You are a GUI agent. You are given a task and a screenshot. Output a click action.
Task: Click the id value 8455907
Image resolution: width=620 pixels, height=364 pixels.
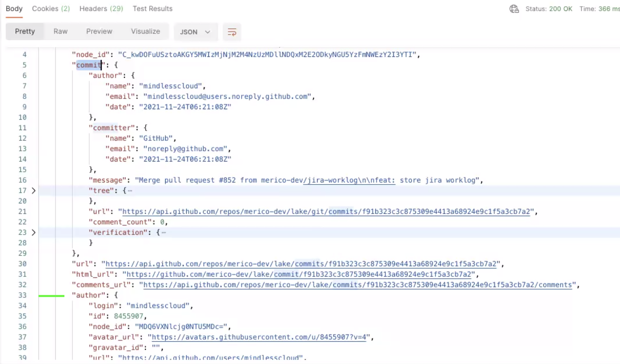pyautogui.click(x=128, y=316)
